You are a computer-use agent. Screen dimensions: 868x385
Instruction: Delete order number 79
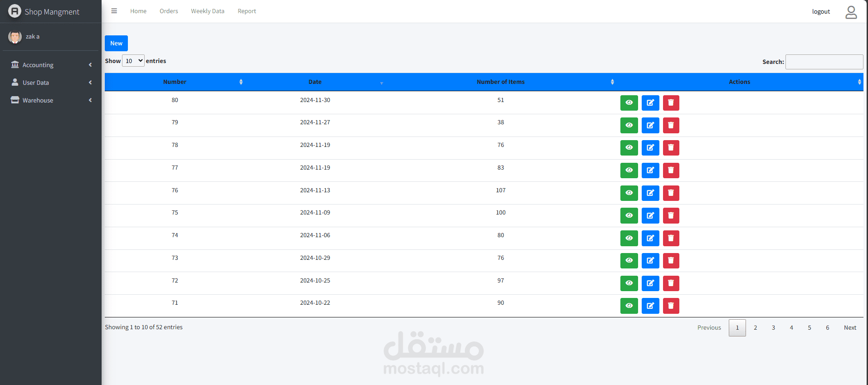tap(671, 126)
